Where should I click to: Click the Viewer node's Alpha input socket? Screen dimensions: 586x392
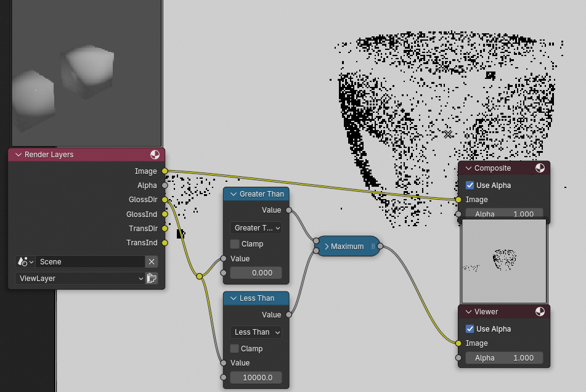point(458,357)
